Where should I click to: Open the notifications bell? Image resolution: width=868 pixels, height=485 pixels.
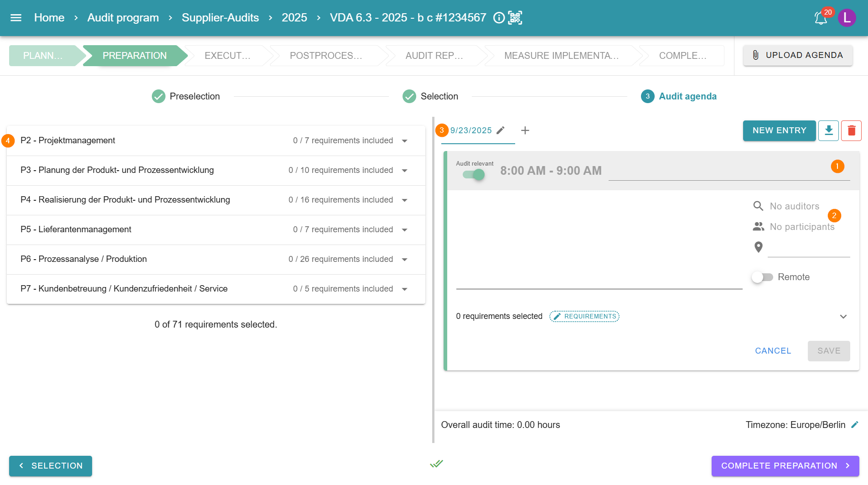click(821, 18)
